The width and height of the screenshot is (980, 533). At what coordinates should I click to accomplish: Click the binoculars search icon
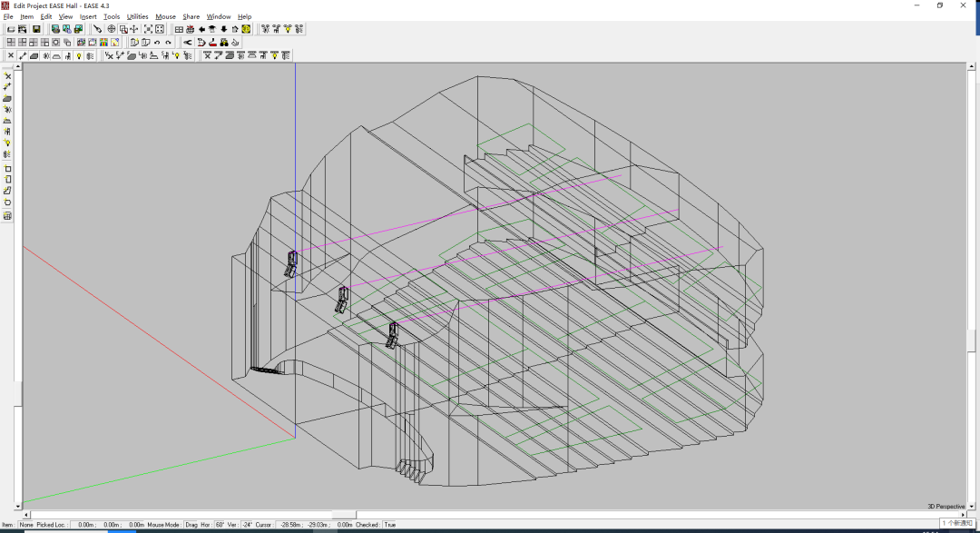[224, 43]
